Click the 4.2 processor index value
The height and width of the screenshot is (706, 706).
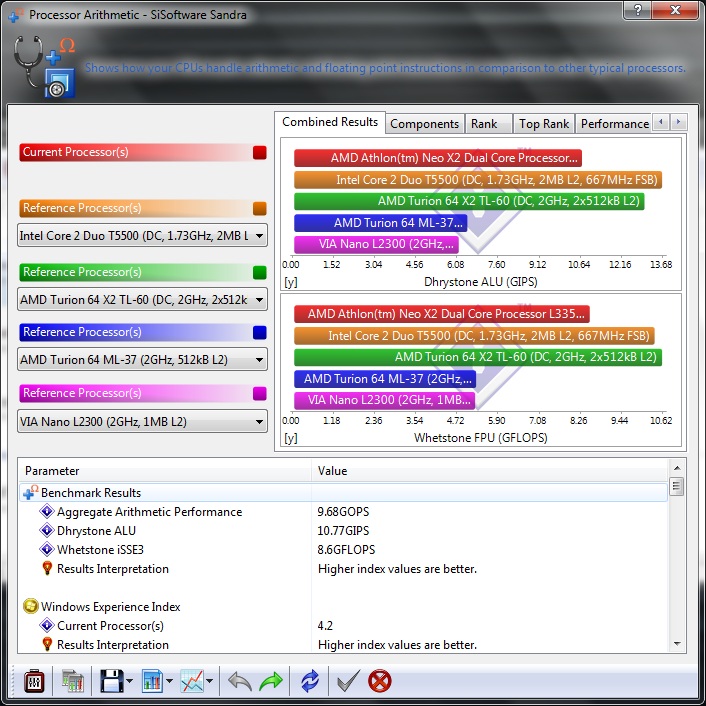click(325, 625)
